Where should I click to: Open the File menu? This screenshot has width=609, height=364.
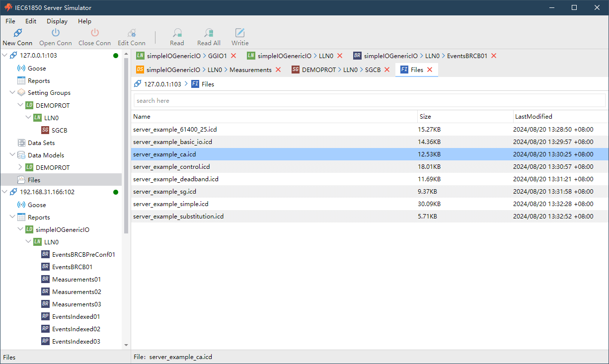[10, 21]
